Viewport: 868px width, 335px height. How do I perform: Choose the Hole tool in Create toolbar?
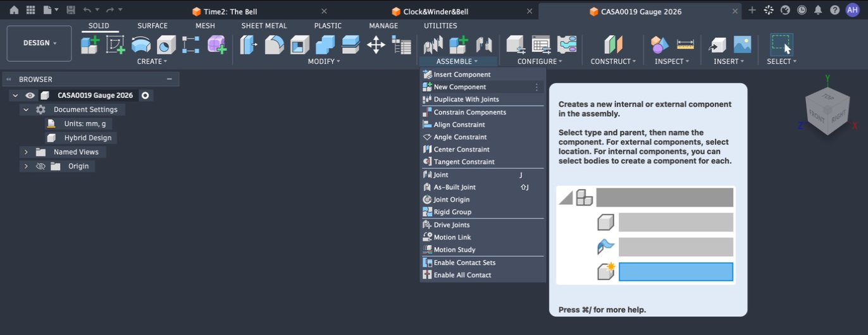coord(166,45)
